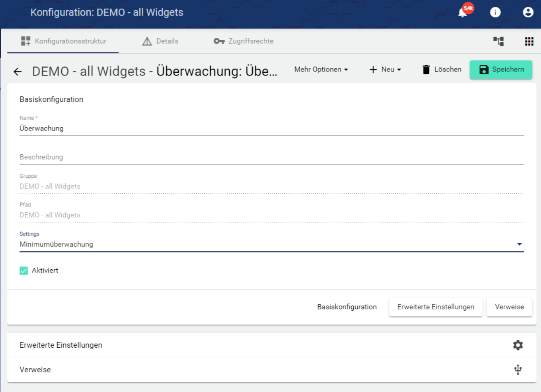Click the tree structure view icon
541x392 pixels.
pyautogui.click(x=498, y=41)
